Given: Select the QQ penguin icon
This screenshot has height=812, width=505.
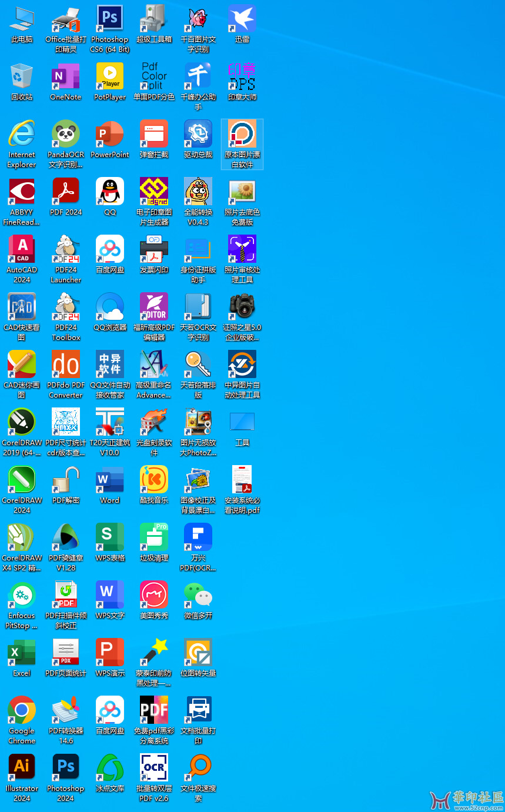Looking at the screenshot, I should (x=110, y=192).
